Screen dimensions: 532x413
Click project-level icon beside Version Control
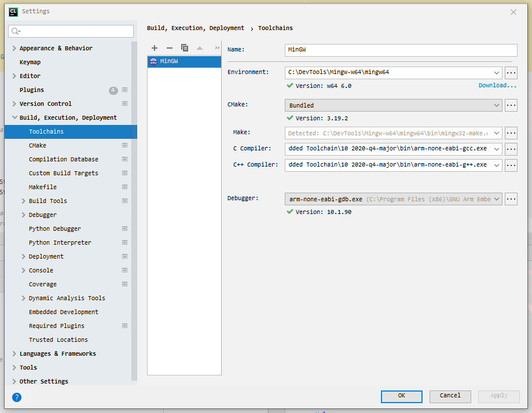tap(125, 104)
